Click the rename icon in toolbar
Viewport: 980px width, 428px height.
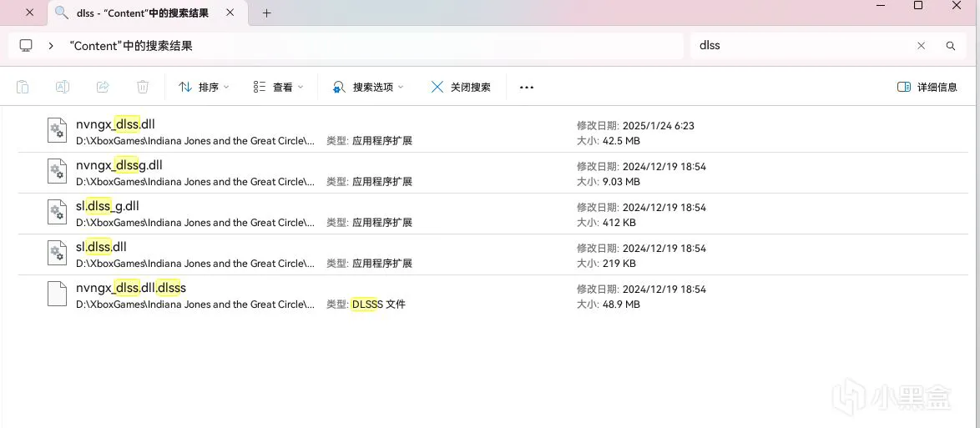(63, 87)
